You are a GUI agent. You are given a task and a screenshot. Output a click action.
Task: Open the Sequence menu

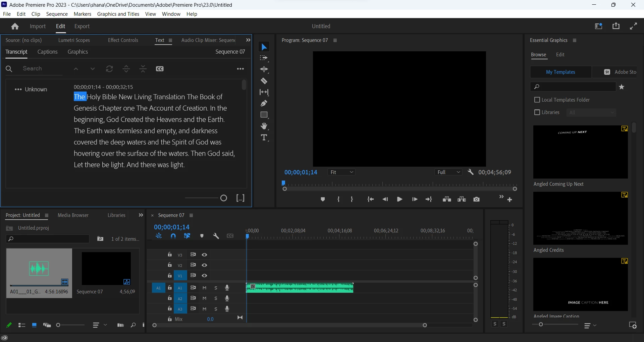click(x=57, y=14)
